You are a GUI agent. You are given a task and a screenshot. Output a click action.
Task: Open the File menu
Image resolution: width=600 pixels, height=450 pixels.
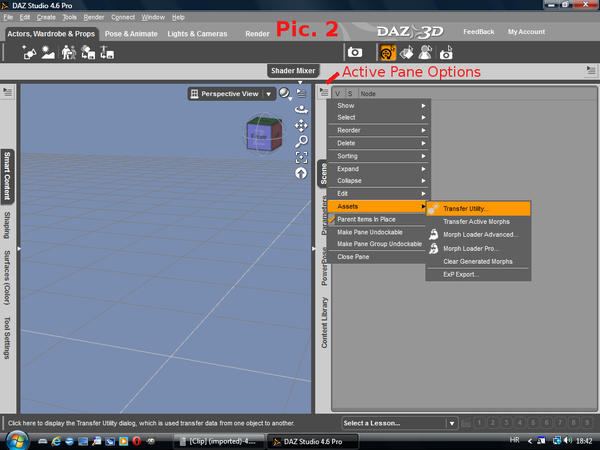click(8, 17)
